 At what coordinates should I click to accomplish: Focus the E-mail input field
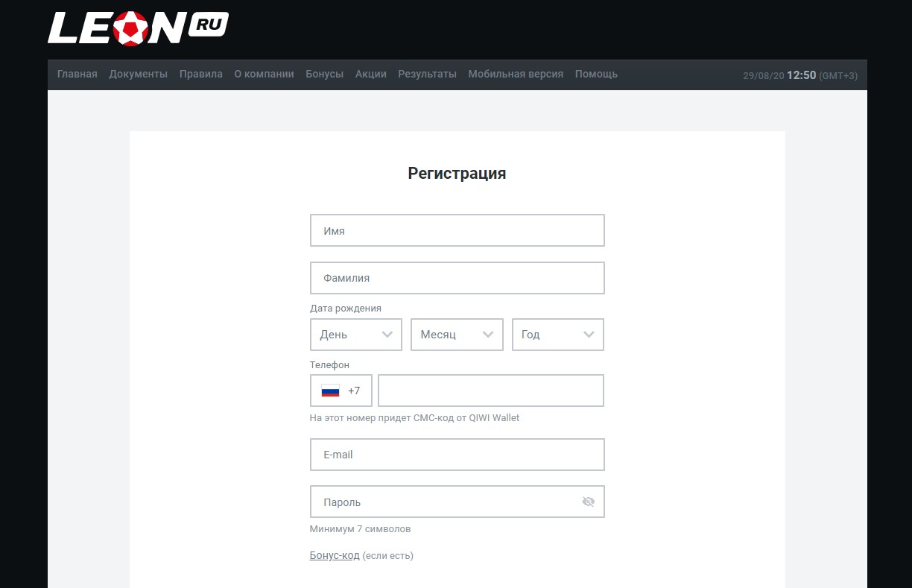click(x=457, y=455)
